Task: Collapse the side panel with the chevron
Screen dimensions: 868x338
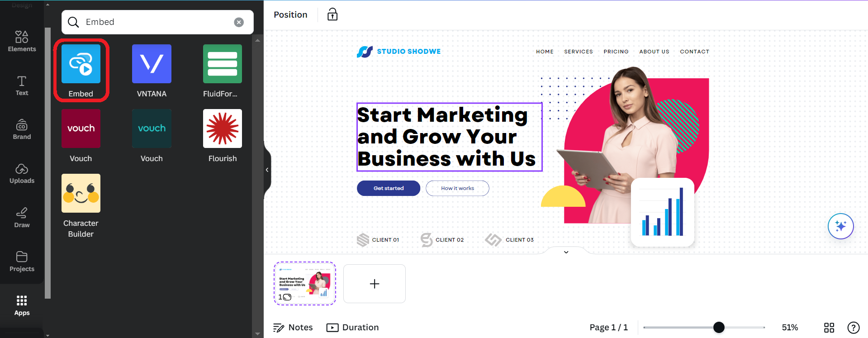Action: coord(267,170)
